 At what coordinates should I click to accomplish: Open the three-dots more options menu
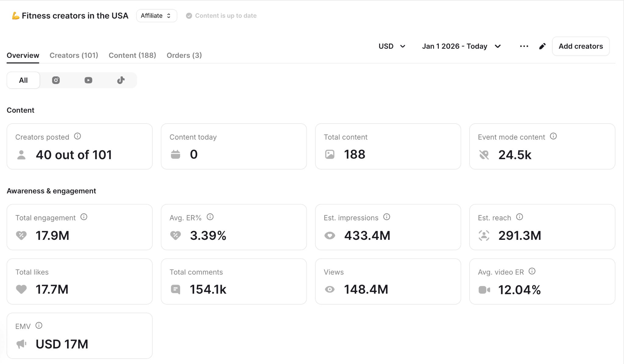[524, 46]
